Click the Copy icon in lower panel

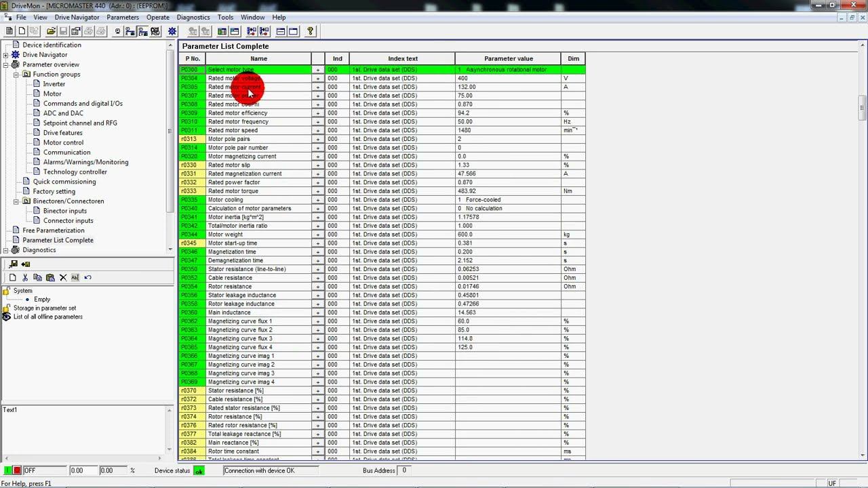click(x=37, y=277)
